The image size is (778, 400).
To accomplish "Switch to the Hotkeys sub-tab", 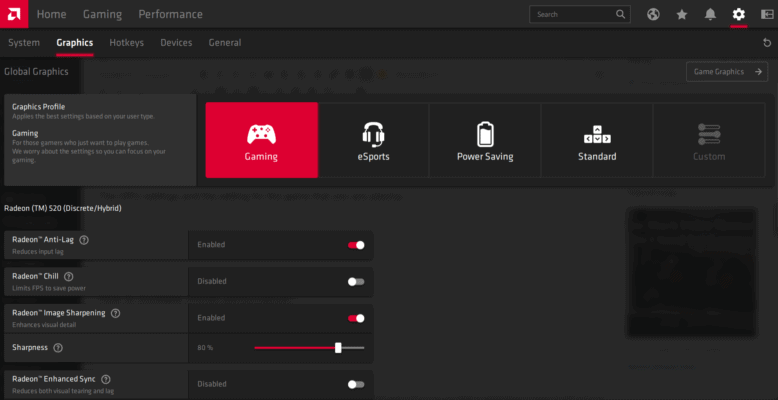I will pos(127,43).
